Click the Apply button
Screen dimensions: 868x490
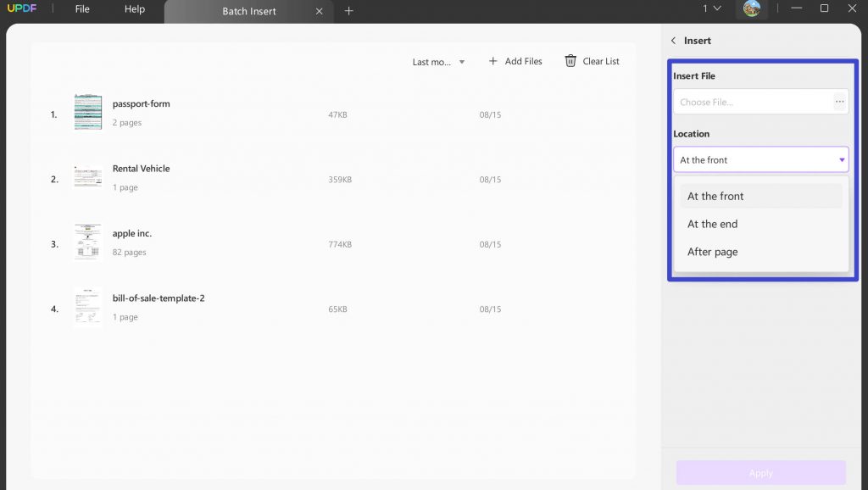[760, 472]
